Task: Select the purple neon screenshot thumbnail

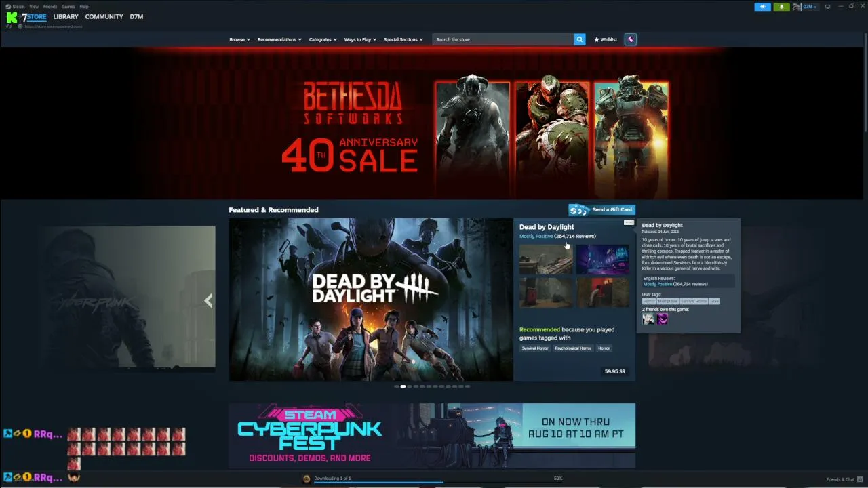Action: point(603,260)
